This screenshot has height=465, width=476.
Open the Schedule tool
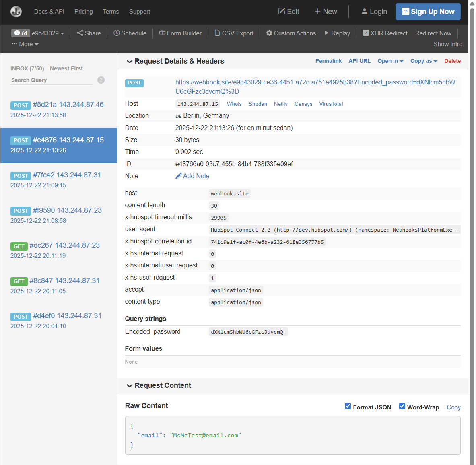[130, 33]
